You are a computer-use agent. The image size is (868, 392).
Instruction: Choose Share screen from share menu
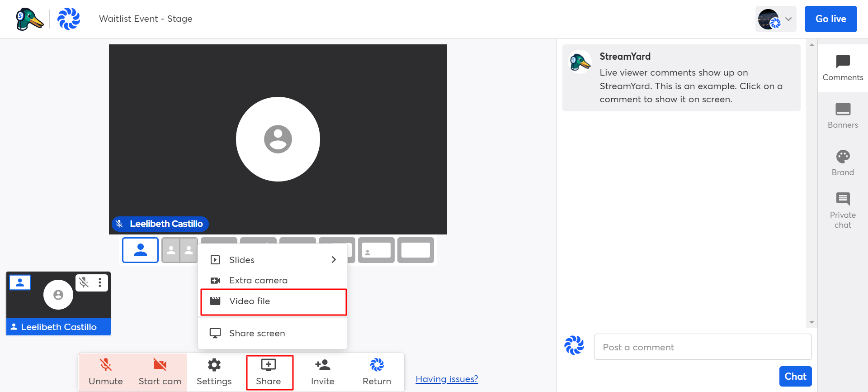coord(273,333)
